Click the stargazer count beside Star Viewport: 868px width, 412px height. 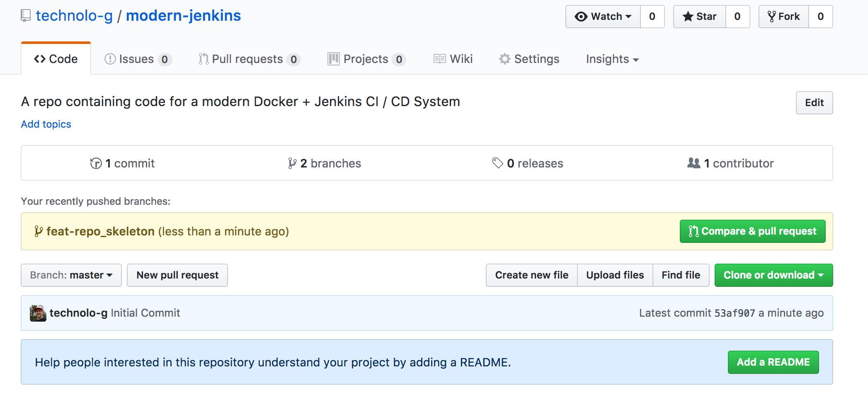737,17
